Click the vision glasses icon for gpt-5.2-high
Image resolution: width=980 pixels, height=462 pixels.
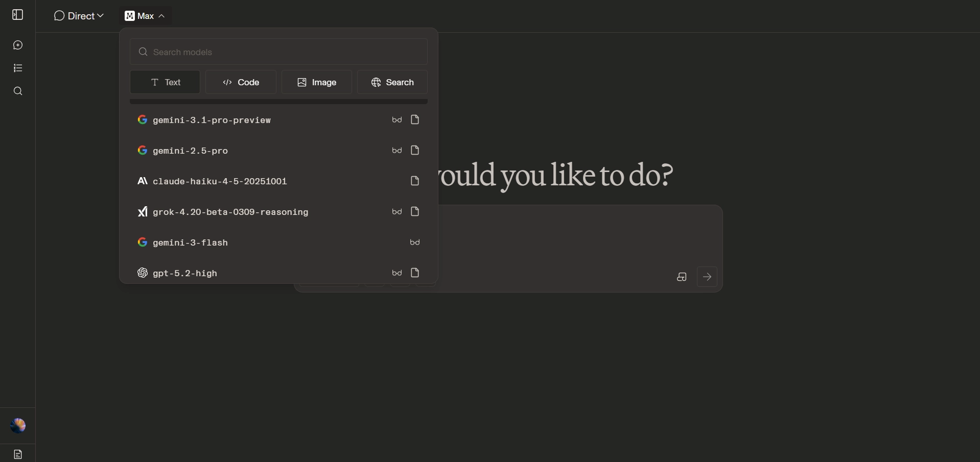pyautogui.click(x=397, y=273)
